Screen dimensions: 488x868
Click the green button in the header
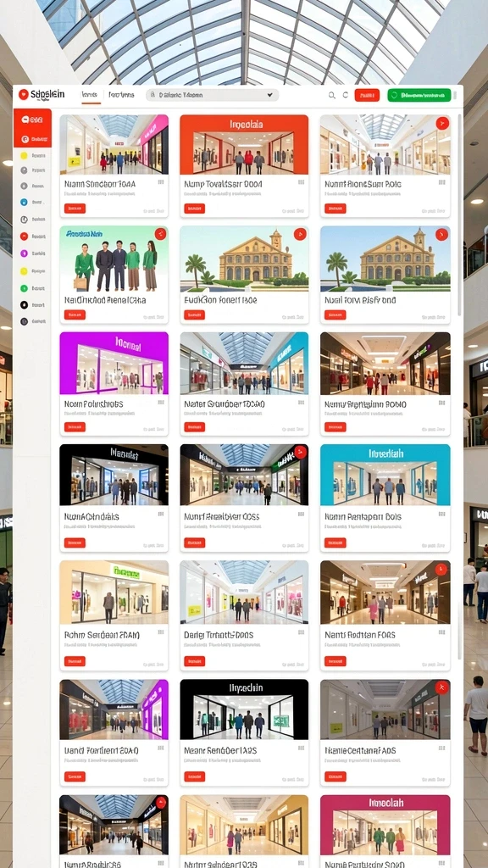(419, 95)
